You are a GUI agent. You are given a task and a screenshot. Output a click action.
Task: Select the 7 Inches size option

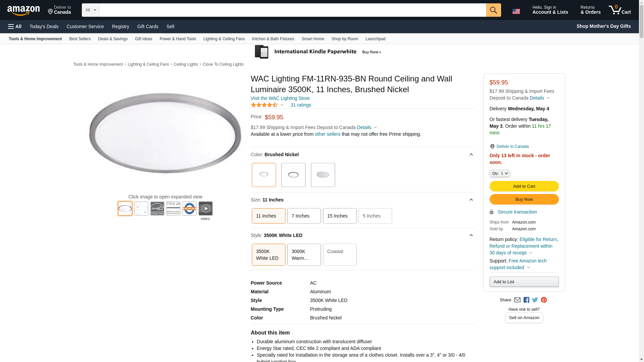tap(304, 216)
